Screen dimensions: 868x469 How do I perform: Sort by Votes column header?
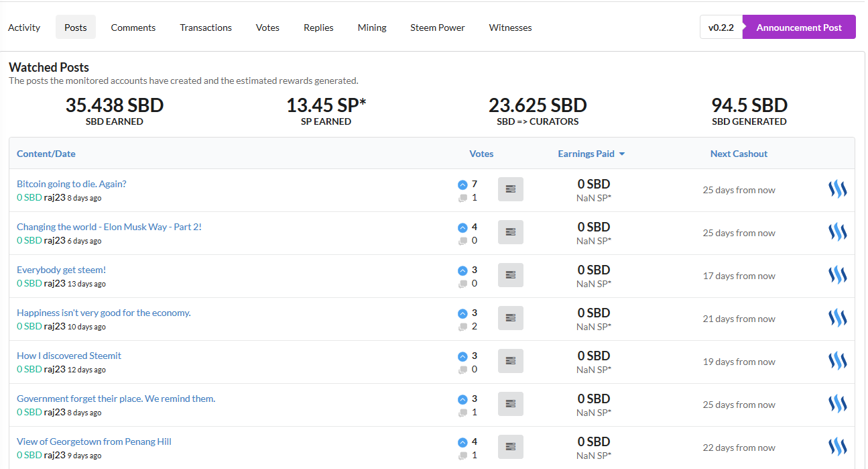[x=481, y=154]
